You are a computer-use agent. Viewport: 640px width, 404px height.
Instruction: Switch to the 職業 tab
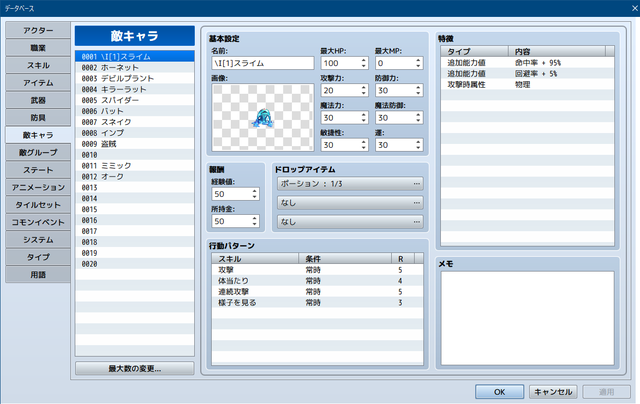[x=38, y=48]
